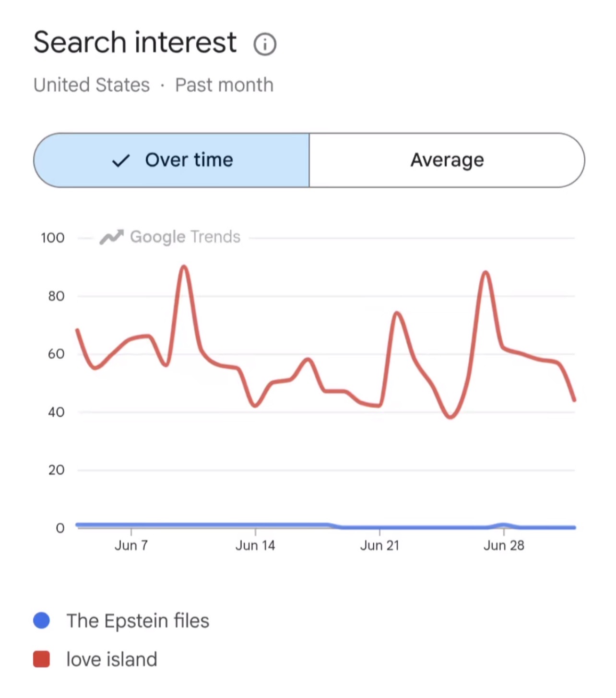Click the Search interest heading
616x698 pixels.
click(x=135, y=43)
